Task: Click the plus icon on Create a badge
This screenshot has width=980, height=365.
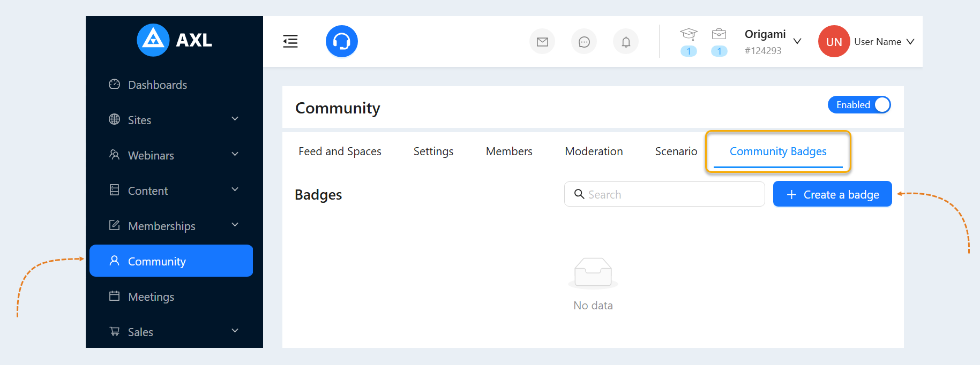Action: 791,195
